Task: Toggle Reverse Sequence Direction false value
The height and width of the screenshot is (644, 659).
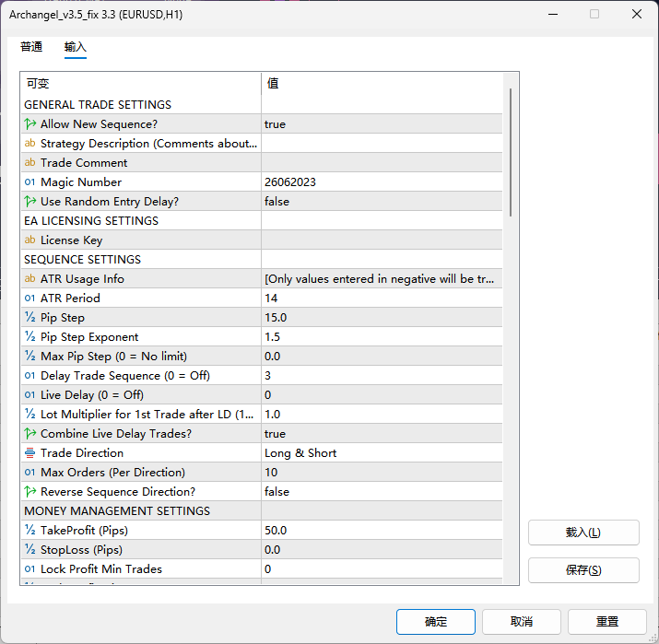Action: (x=382, y=492)
